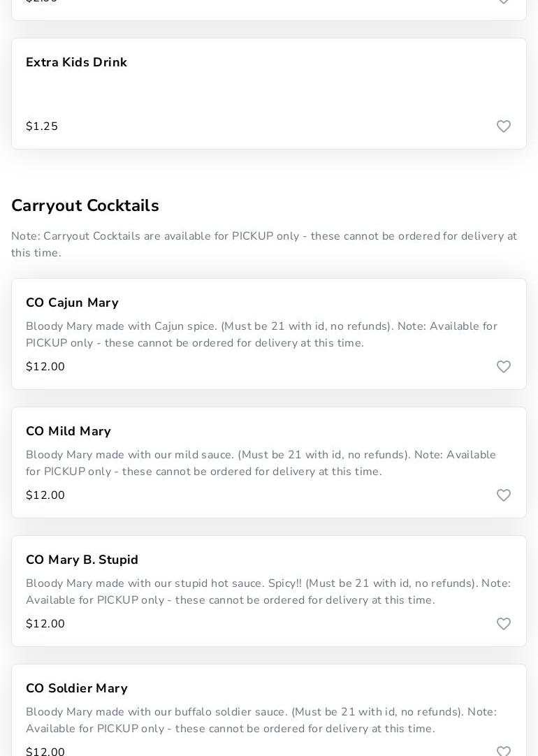Screen dimensions: 538x756
Task: Open the Extra Kids Drink item
Action: coord(76,62)
